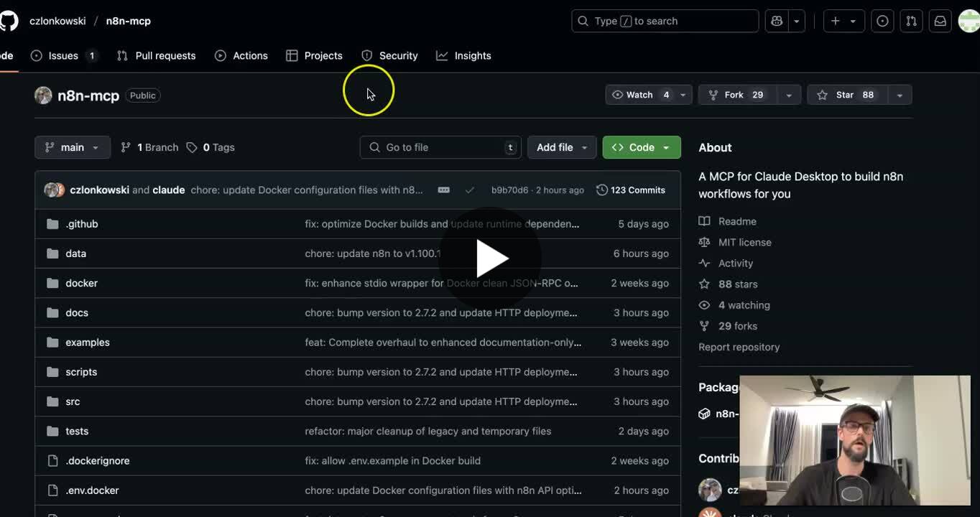Click the webcam video thumbnail
Image resolution: width=980 pixels, height=517 pixels.
[x=855, y=440]
